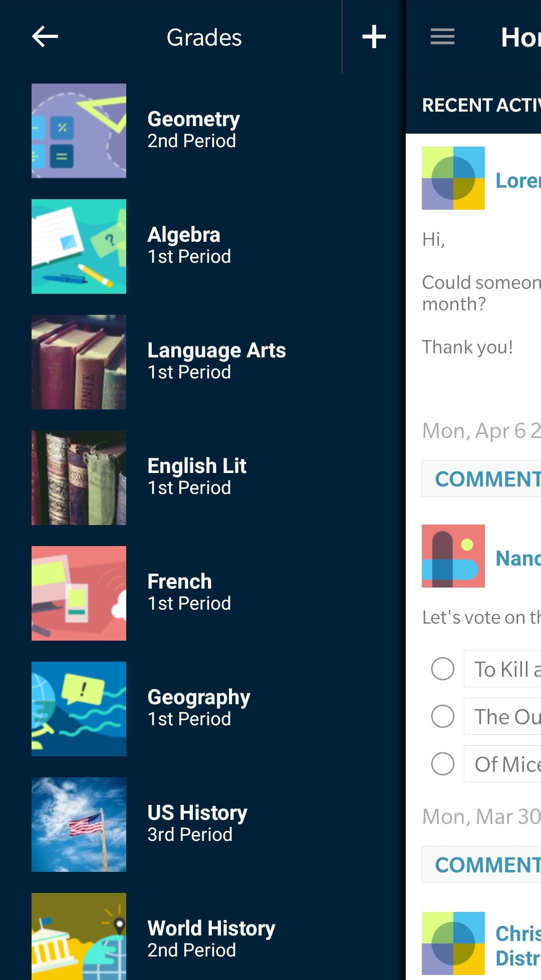
Task: Tap the World History course icon
Action: click(79, 936)
